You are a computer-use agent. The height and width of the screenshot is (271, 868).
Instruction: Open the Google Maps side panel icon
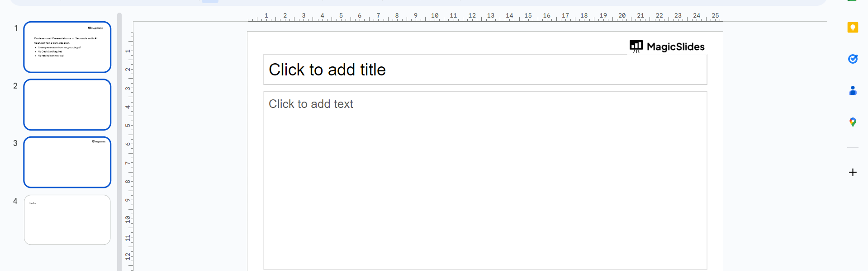853,122
